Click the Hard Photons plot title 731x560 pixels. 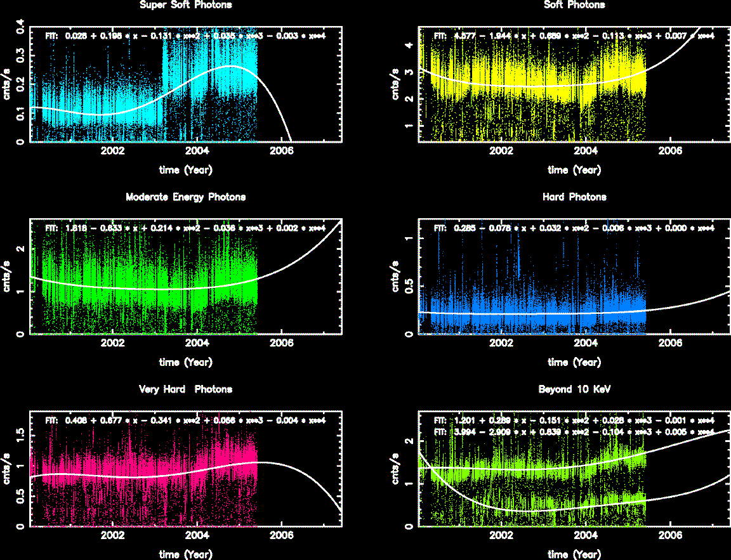pos(574,197)
